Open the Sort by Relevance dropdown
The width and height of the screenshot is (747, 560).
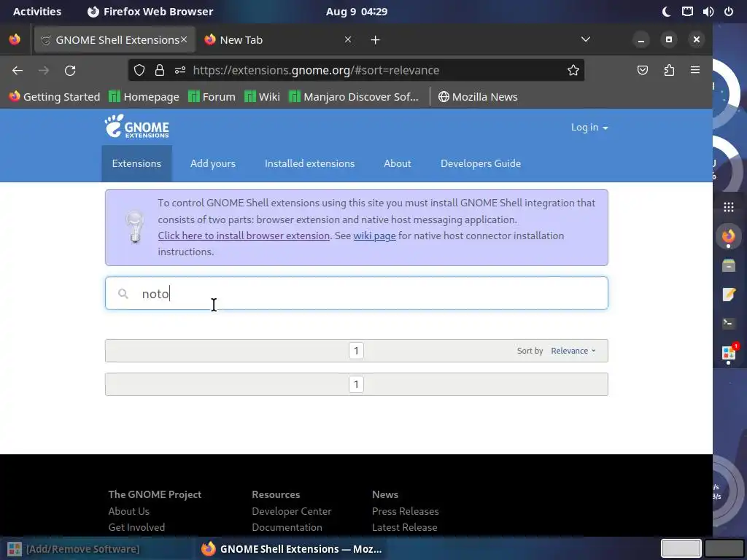coord(573,351)
